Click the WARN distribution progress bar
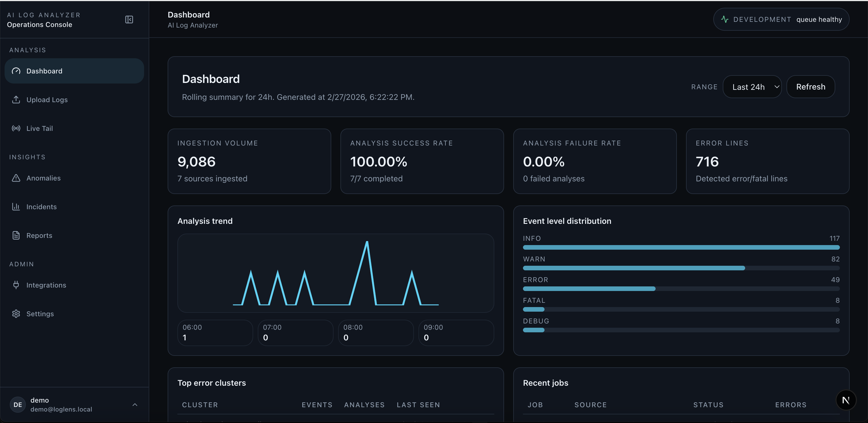The height and width of the screenshot is (423, 868). point(681,268)
